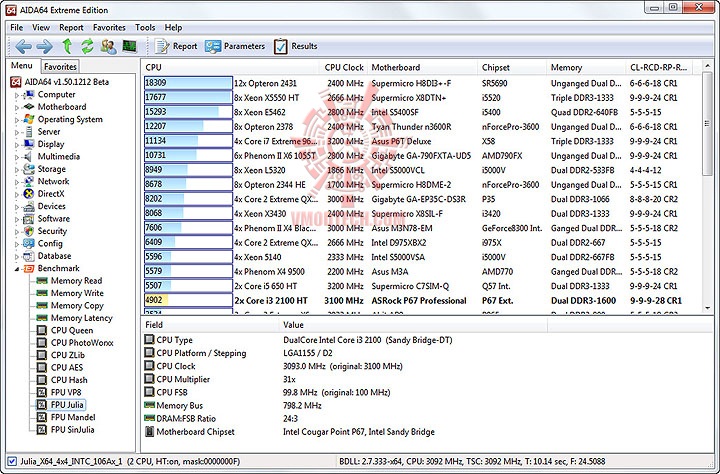This screenshot has height=474, width=720.
Task: Expand the Display tree node
Action: 17,145
